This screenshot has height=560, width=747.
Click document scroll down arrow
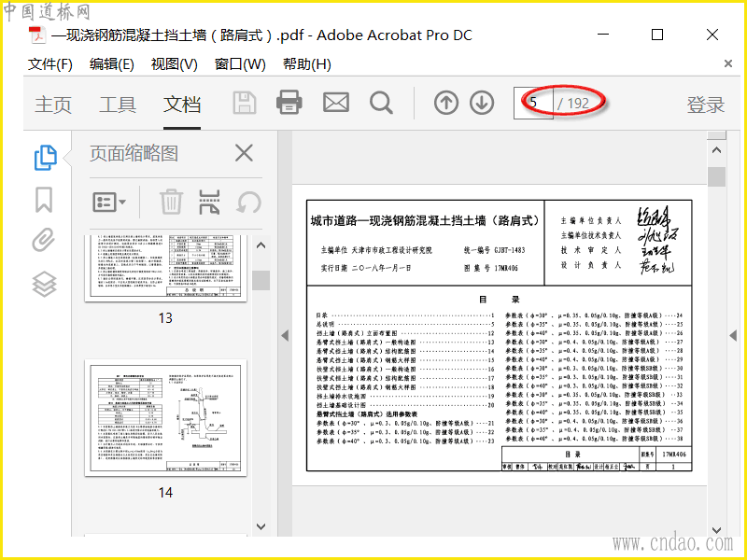tap(716, 530)
